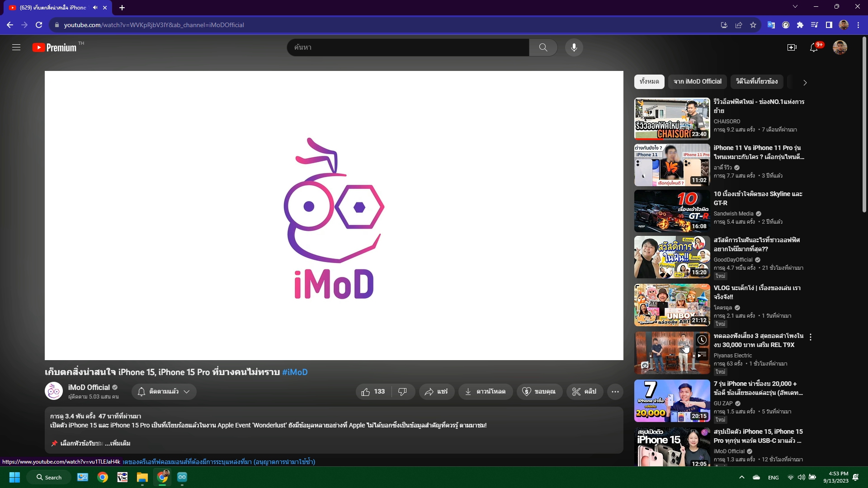Reload the browser page
The height and width of the screenshot is (488, 868).
(39, 25)
